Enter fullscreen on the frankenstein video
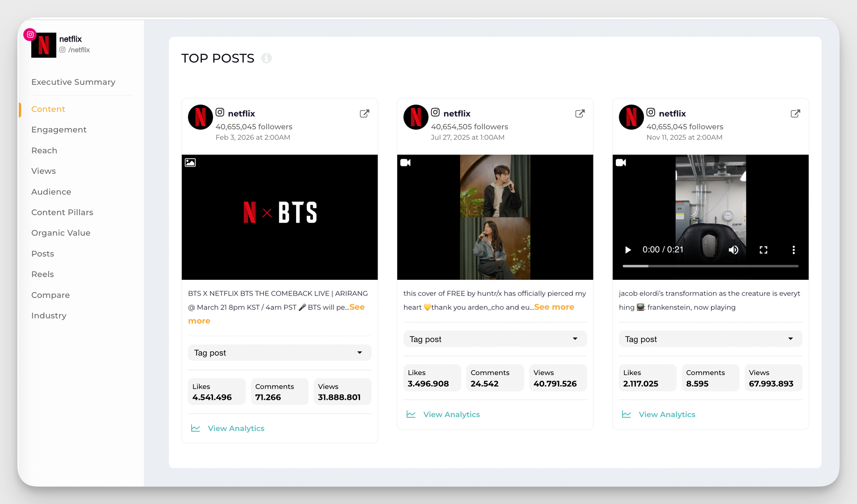 coord(764,249)
